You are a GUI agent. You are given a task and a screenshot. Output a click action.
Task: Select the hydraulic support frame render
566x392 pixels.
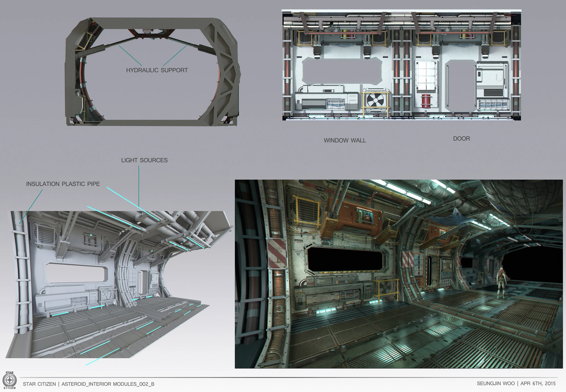[153, 72]
